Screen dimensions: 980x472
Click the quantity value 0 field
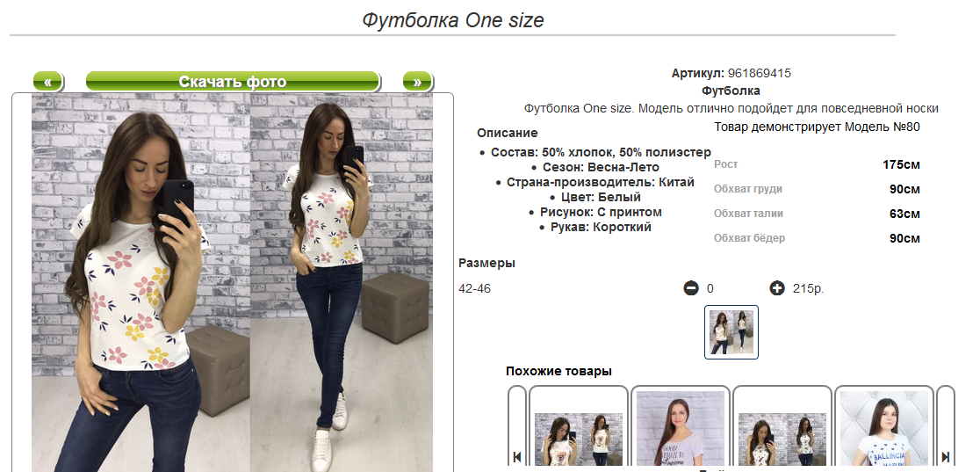pyautogui.click(x=710, y=288)
